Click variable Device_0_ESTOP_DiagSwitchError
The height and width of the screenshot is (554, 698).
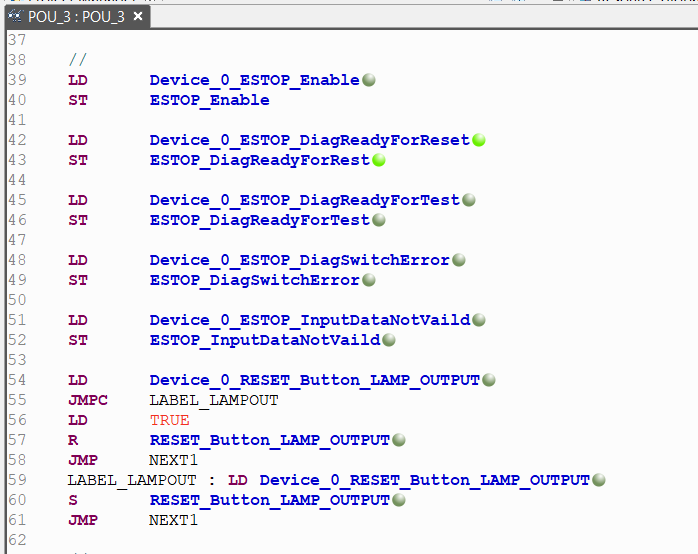300,260
